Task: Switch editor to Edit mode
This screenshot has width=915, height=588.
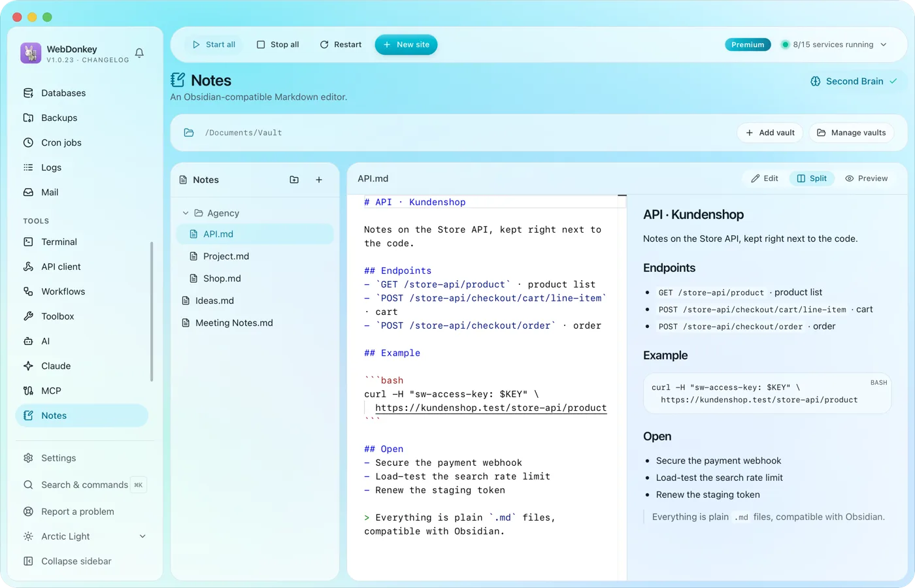Action: [x=765, y=178]
